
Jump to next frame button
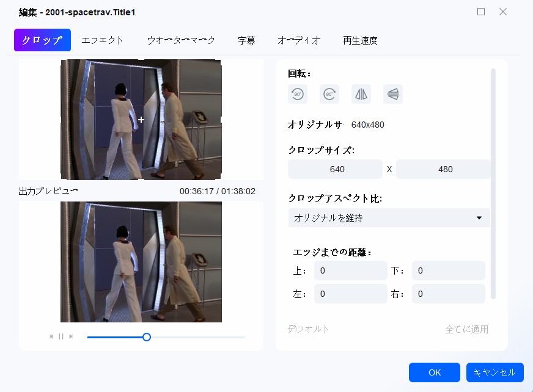[71, 336]
